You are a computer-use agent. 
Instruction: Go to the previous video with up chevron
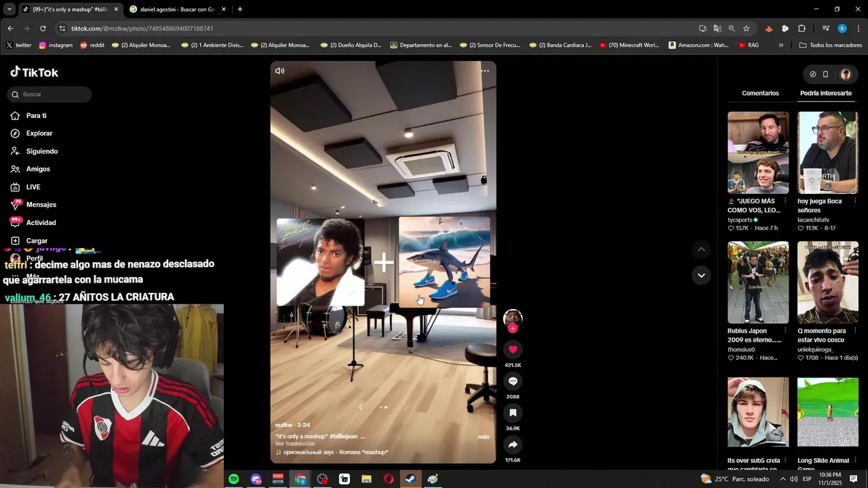point(701,249)
